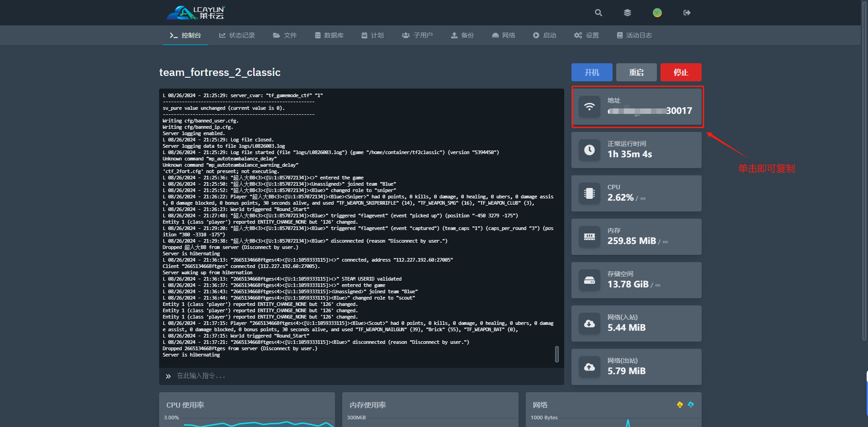Open the 备份 backups tab
Screen dimensions: 868x427
(x=462, y=35)
